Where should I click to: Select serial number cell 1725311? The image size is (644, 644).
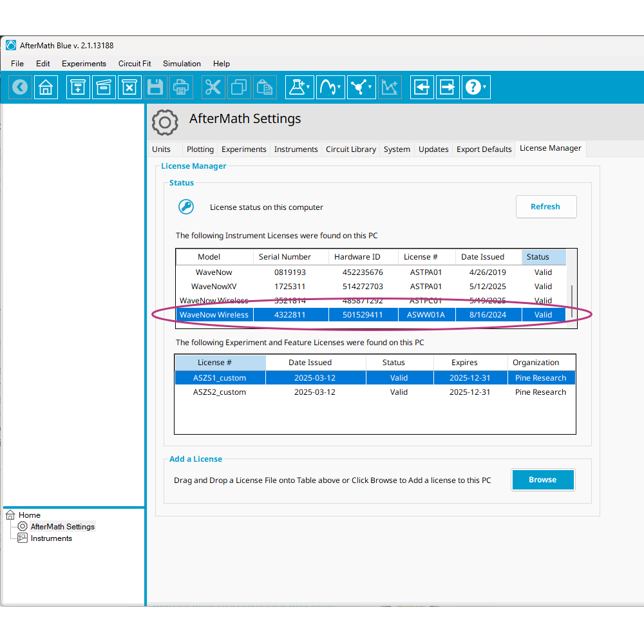click(290, 287)
